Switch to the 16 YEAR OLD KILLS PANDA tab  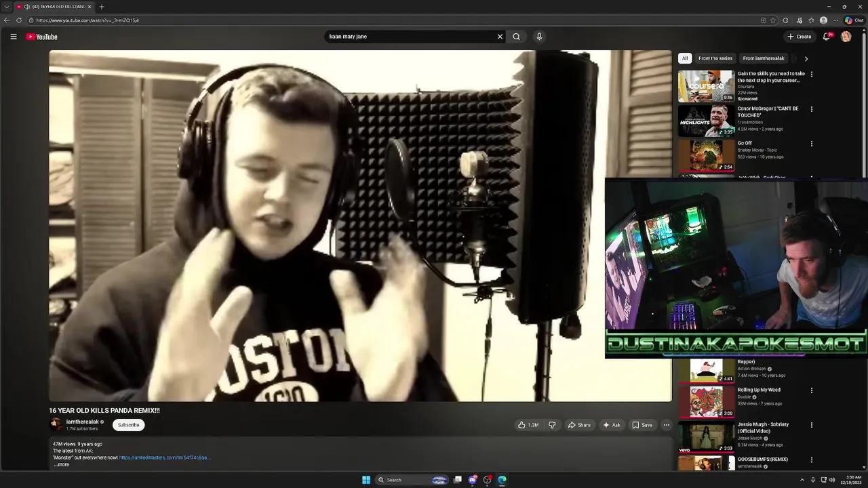pyautogui.click(x=54, y=7)
